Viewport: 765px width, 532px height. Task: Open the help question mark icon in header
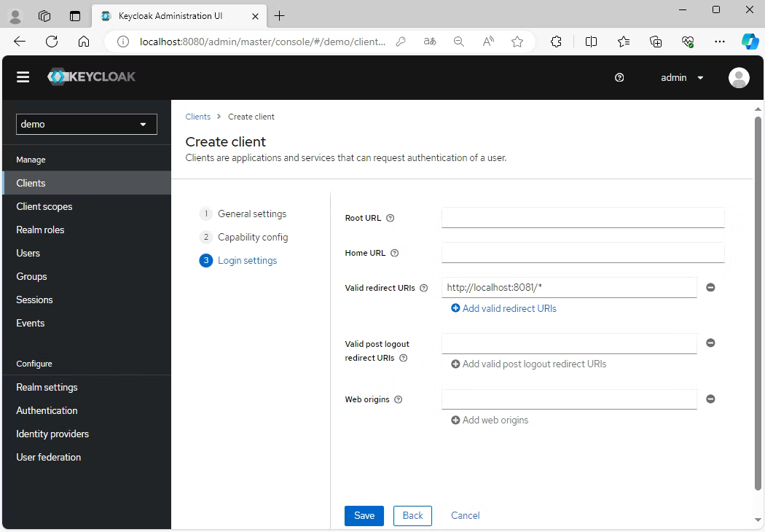click(x=619, y=77)
